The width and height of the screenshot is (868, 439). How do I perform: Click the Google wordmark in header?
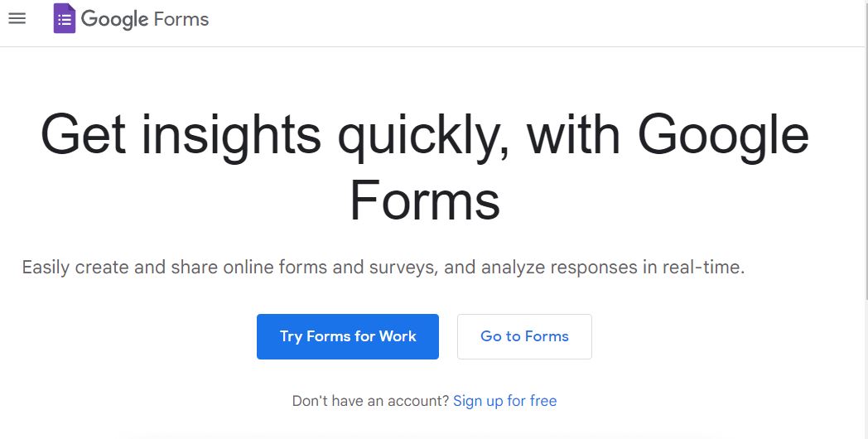pyautogui.click(x=114, y=19)
